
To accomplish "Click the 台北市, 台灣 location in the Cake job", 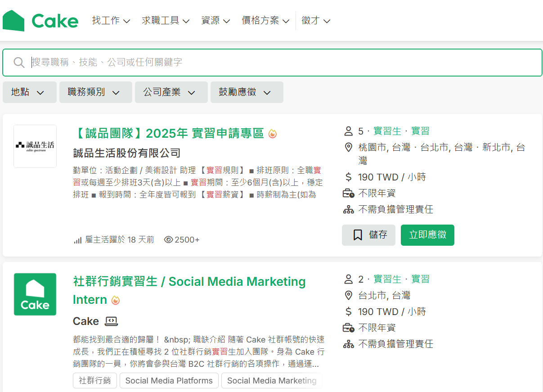I will coord(384,295).
